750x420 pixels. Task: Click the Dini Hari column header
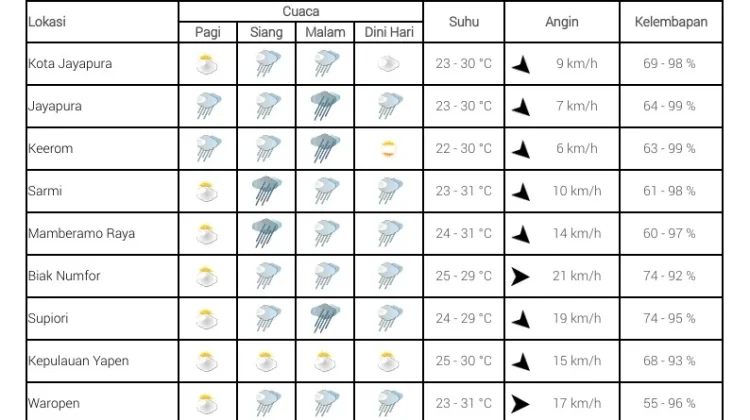pyautogui.click(x=388, y=32)
